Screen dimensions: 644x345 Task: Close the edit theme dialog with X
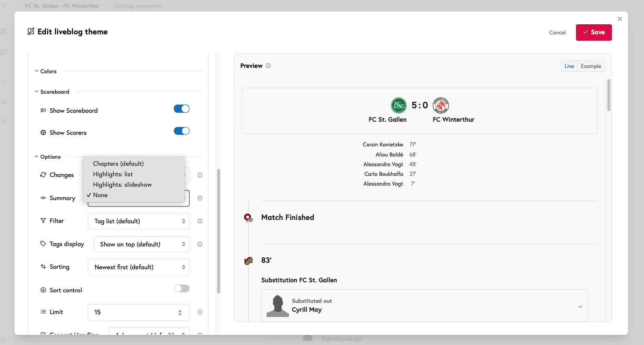(x=620, y=19)
